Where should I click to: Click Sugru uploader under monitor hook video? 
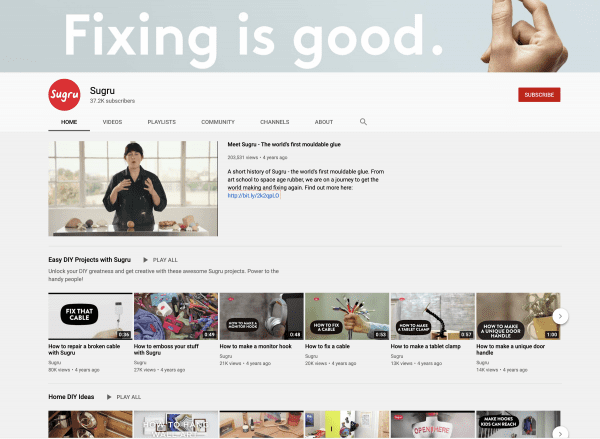(226, 356)
